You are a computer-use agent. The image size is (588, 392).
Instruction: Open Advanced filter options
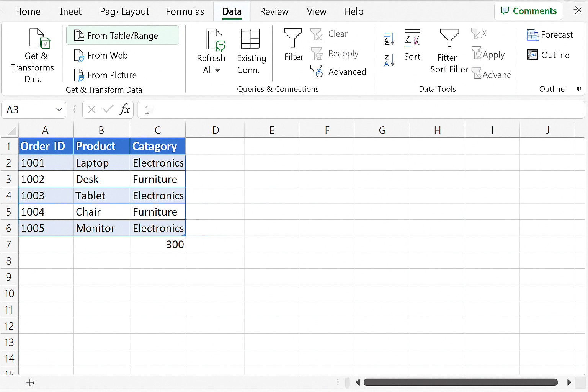[x=338, y=72]
